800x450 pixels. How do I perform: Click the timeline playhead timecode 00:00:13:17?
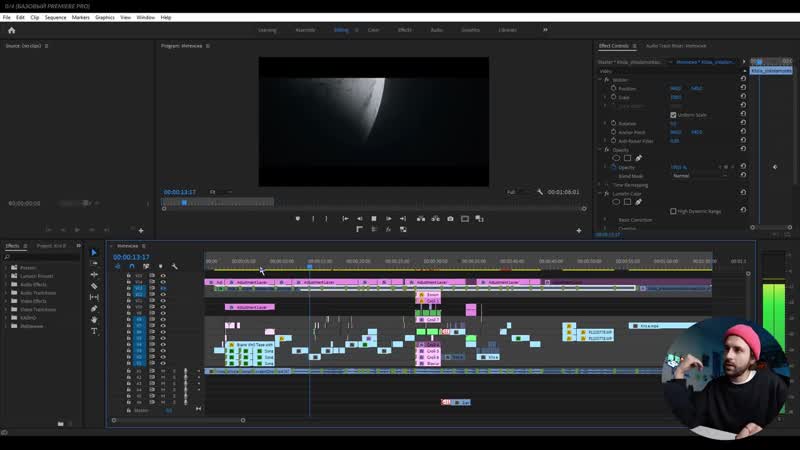131,257
